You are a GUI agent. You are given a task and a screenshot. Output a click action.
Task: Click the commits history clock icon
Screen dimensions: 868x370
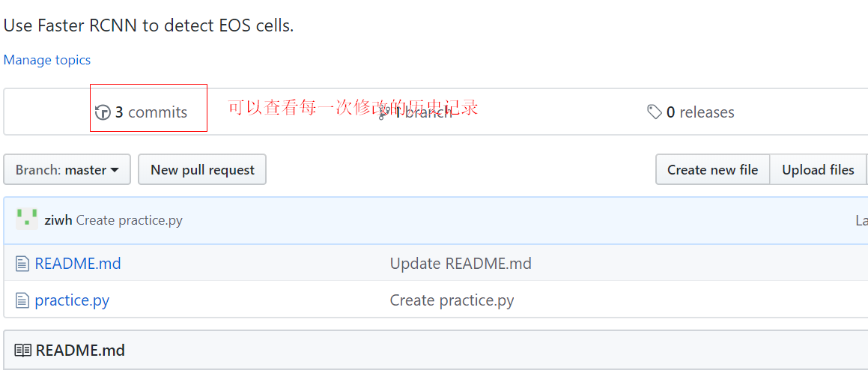click(x=103, y=112)
